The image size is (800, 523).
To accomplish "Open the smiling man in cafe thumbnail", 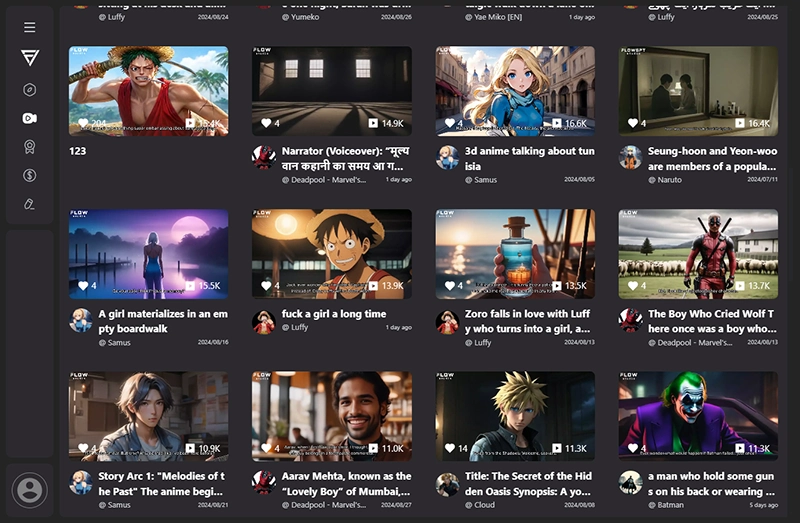I will pos(332,416).
